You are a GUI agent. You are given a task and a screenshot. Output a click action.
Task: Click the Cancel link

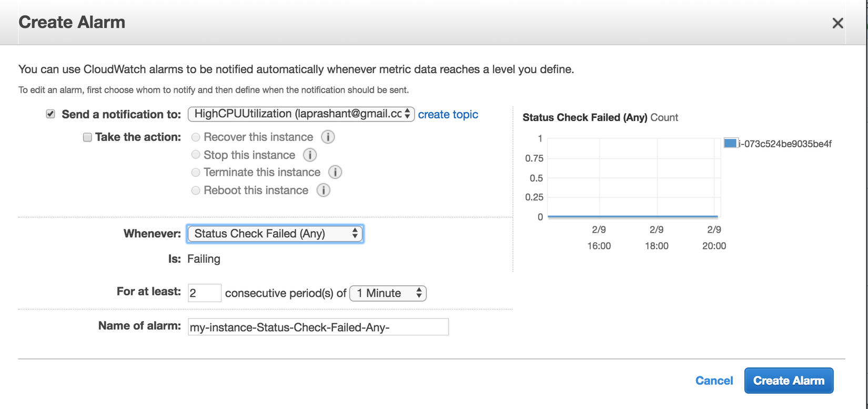pyautogui.click(x=714, y=381)
